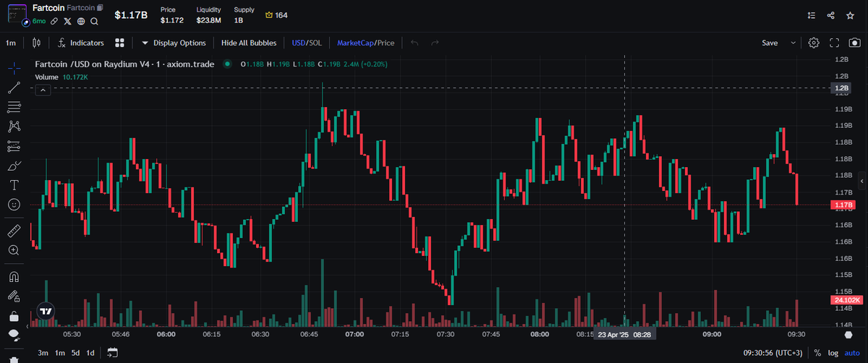Select the ruler measure tool
This screenshot has width=868, height=363.
[x=13, y=231]
